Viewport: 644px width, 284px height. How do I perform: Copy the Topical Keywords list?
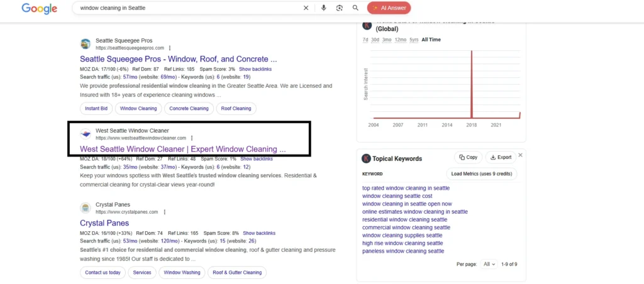pos(468,157)
